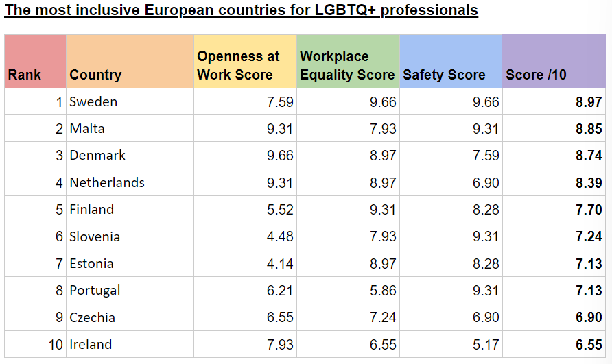The width and height of the screenshot is (612, 364).
Task: Click the Netherlands country cell
Action: click(x=107, y=182)
